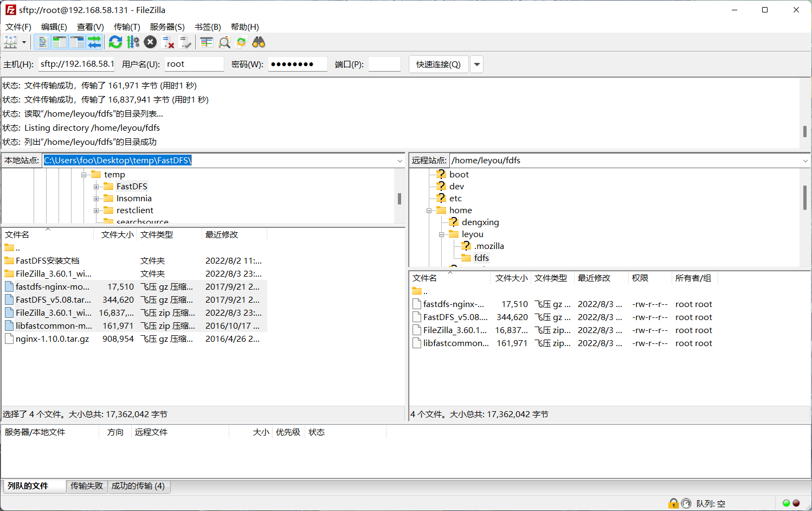Open the 书签(B) menu

[208, 27]
